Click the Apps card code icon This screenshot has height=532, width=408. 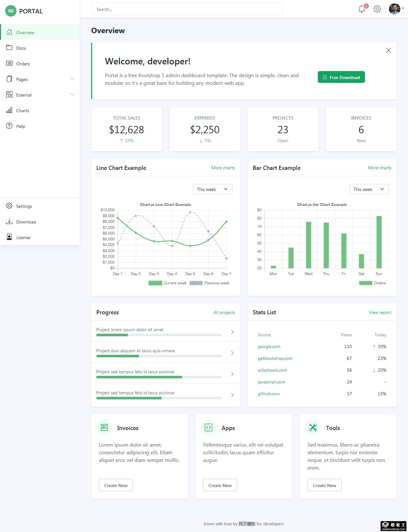pyautogui.click(x=208, y=427)
